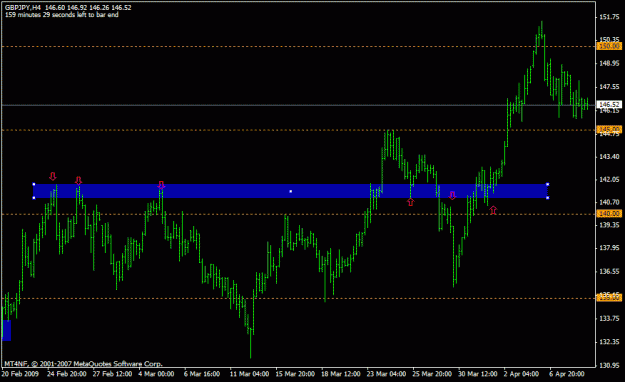Image resolution: width=625 pixels, height=382 pixels.
Task: Click the '24 Feb 20:00' time label
Action: pyautogui.click(x=67, y=374)
